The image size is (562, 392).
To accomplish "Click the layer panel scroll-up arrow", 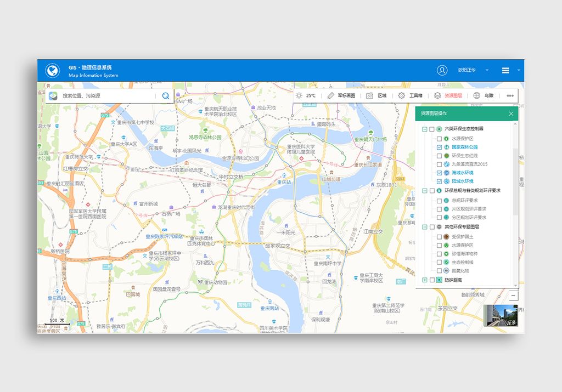I will pos(515,124).
